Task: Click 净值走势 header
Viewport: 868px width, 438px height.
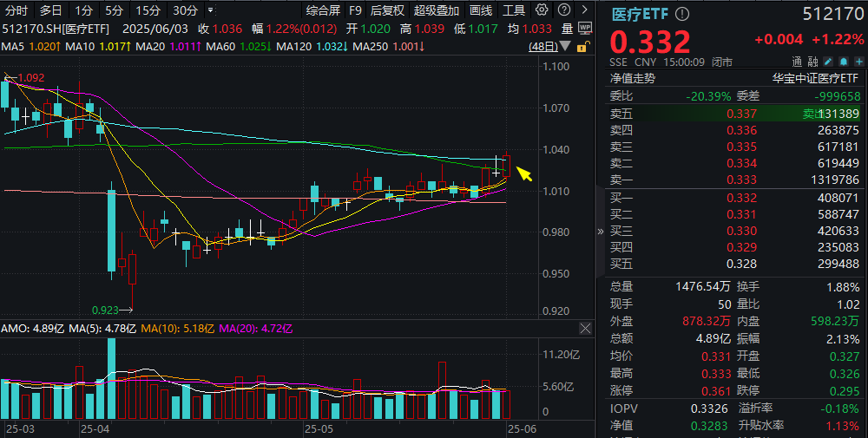Action: [632, 78]
